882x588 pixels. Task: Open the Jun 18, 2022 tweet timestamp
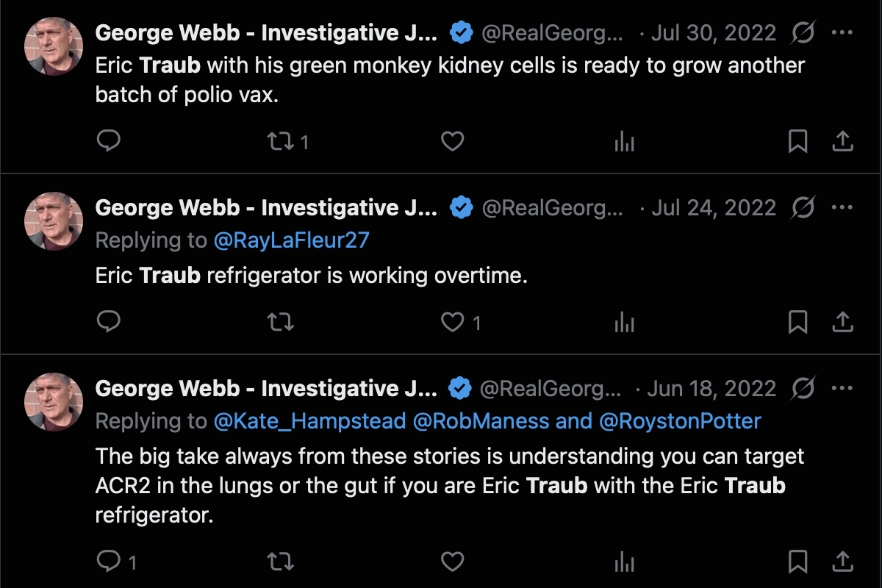click(711, 388)
